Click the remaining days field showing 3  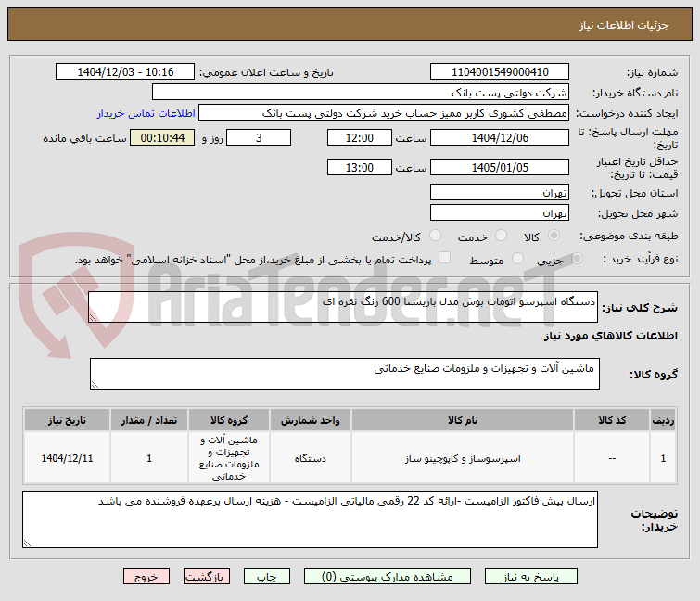[x=259, y=137]
